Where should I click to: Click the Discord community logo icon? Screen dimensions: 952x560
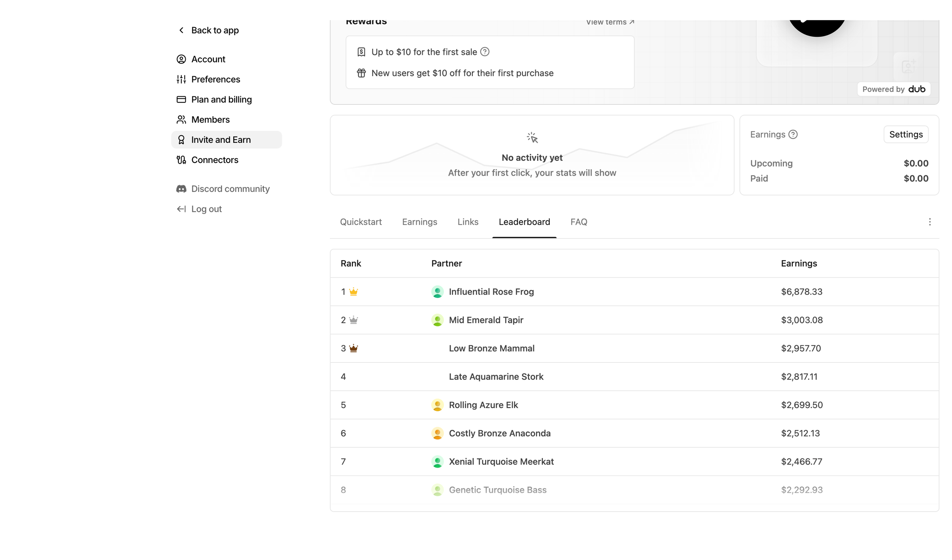point(181,189)
